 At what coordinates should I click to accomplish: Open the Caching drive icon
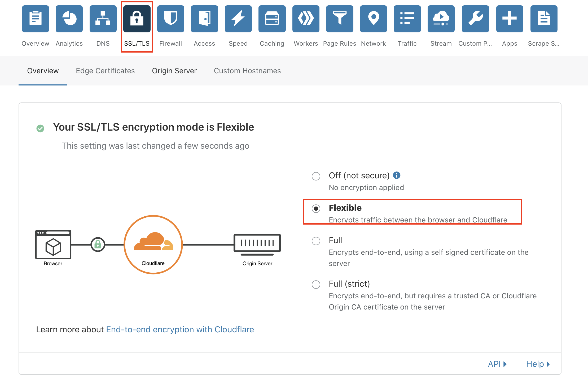[x=272, y=19]
